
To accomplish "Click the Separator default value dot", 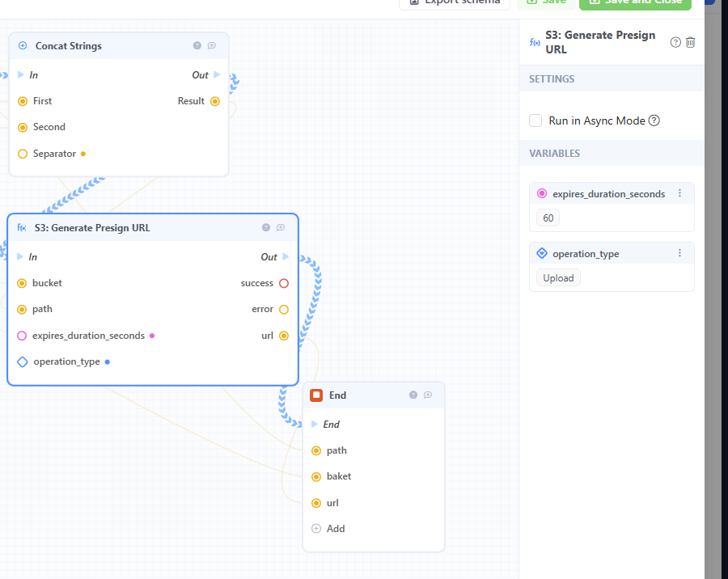I will (83, 154).
